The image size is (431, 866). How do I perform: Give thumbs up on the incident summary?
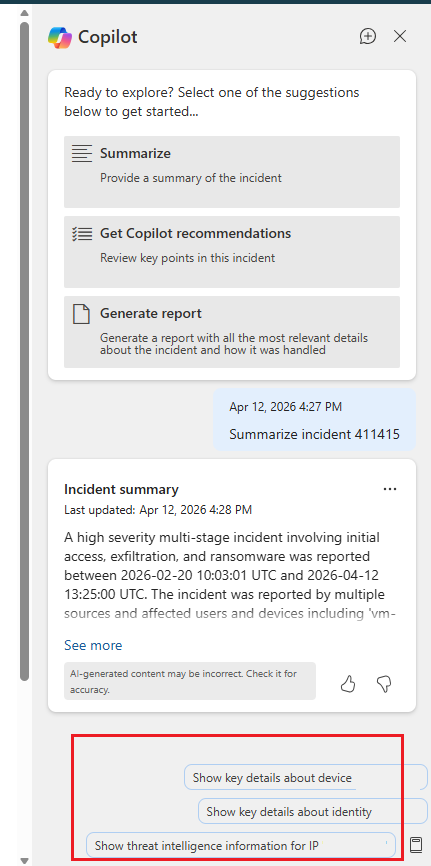click(x=348, y=685)
